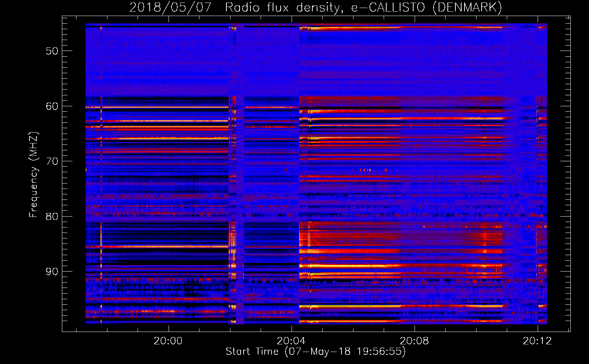Click the 20:12 time tick label

(537, 341)
